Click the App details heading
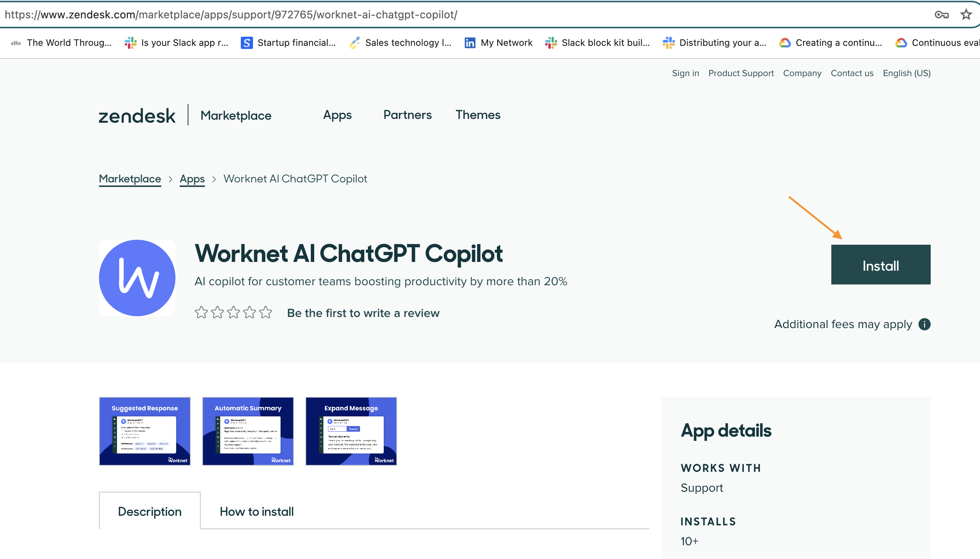This screenshot has height=559, width=980. [x=726, y=431]
